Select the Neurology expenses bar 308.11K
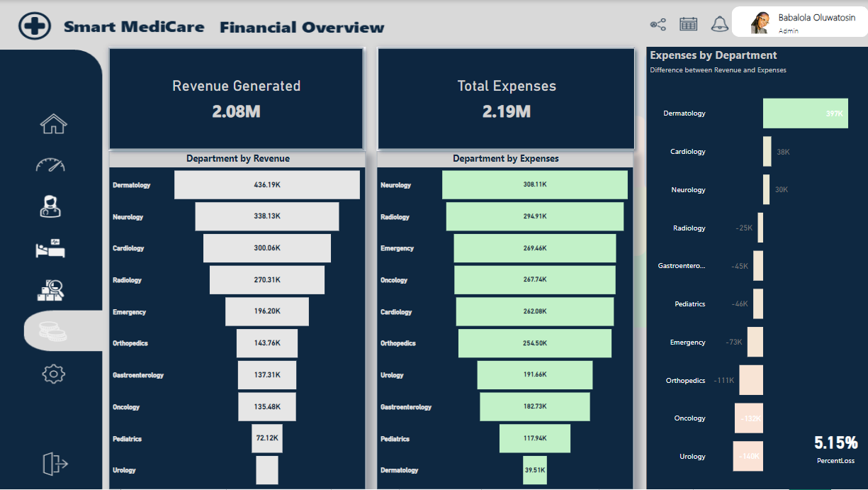 [535, 185]
